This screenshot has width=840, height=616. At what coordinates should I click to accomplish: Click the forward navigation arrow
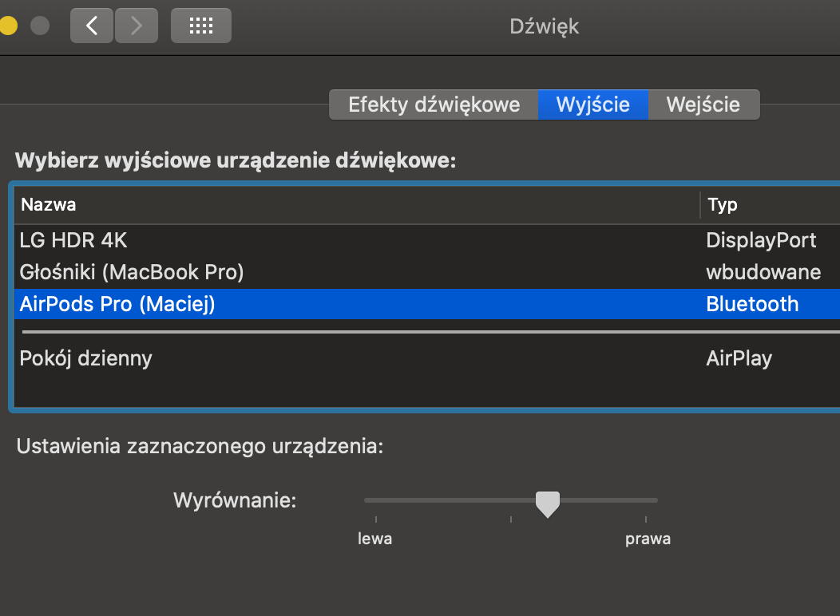(137, 26)
